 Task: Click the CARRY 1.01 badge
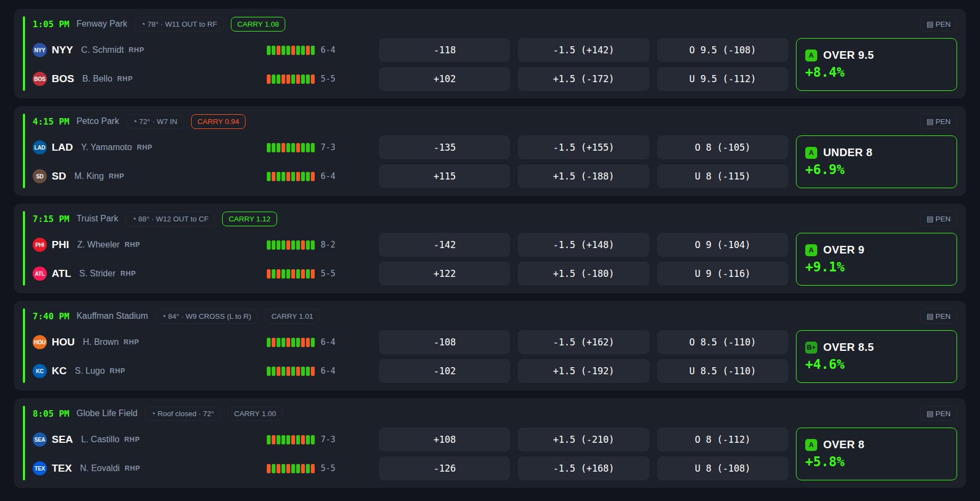[x=292, y=317]
